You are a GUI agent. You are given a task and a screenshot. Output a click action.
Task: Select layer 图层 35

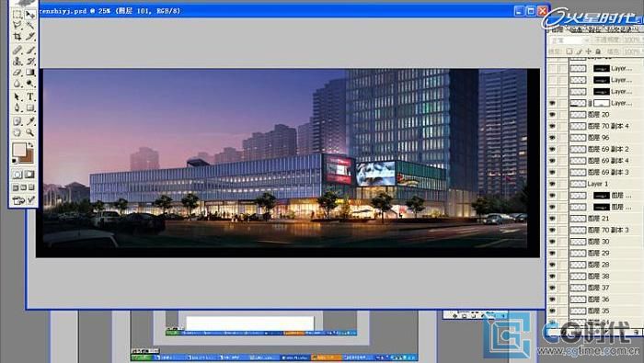pos(605,311)
